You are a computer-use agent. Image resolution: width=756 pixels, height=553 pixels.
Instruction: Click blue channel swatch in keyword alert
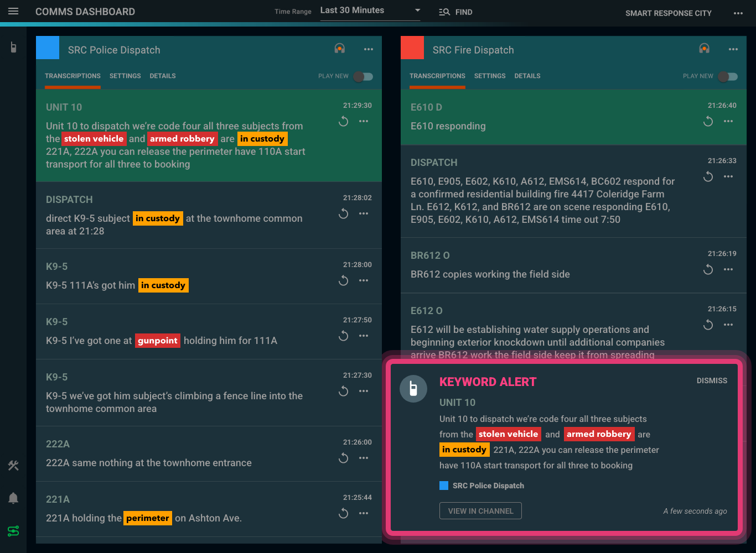[x=444, y=486]
